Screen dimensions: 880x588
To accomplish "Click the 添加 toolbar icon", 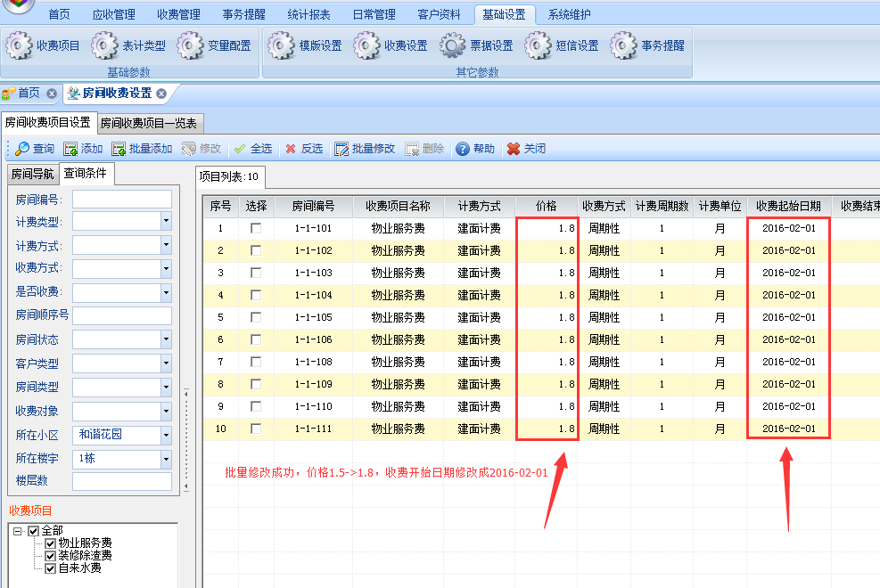I will pos(70,149).
